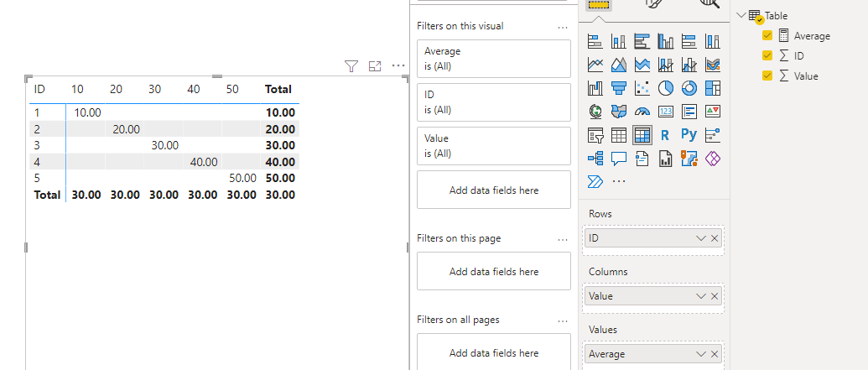
Task: Click the visual header filter funnel icon
Action: [x=351, y=66]
